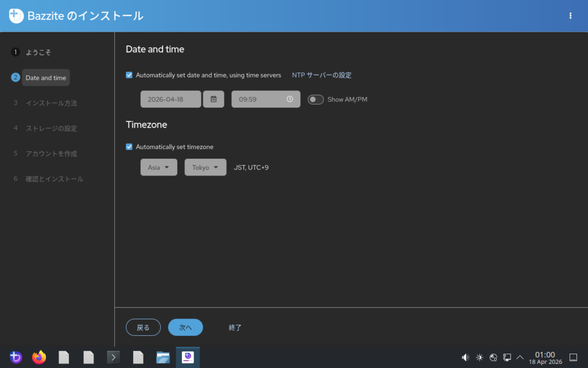Screen dimensions: 588x368
Task: Open the file manager in taskbar
Action: click(163, 358)
